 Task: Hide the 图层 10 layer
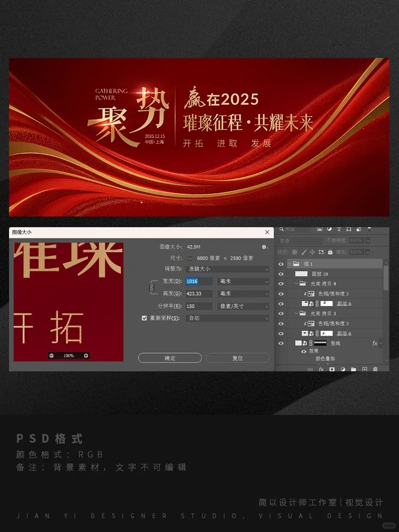pos(281,274)
